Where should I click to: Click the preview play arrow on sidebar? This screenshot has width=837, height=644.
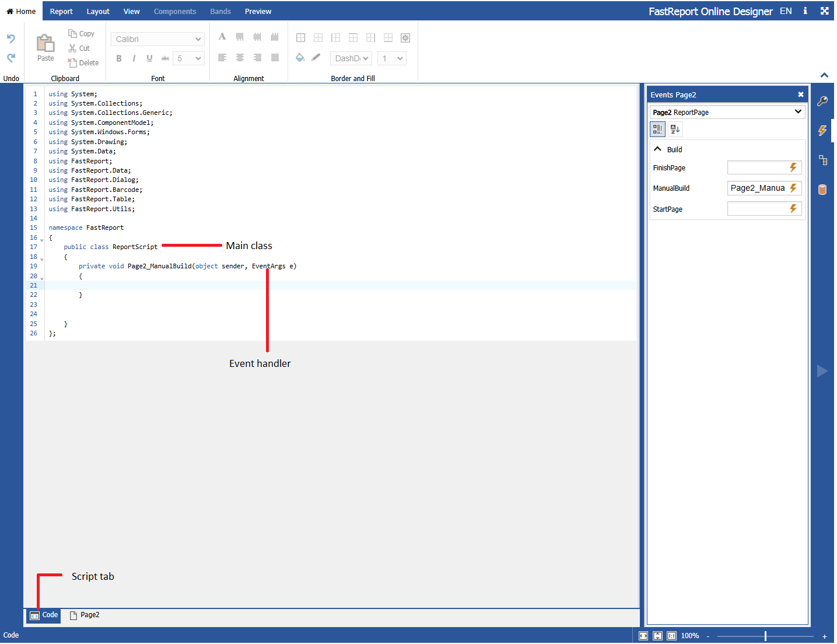click(822, 371)
